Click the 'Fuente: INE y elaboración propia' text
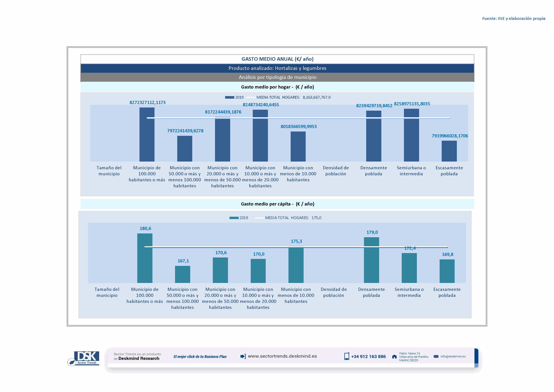 [513, 18]
